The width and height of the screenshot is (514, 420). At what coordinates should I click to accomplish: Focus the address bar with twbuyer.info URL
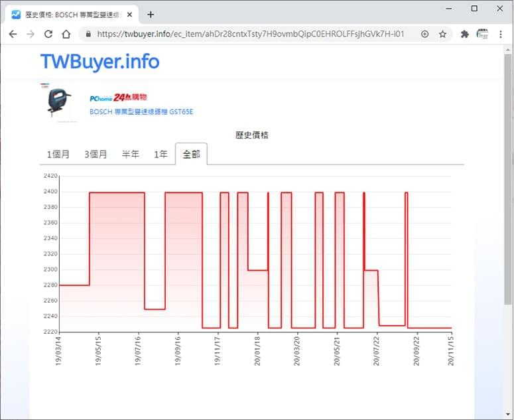pos(251,34)
